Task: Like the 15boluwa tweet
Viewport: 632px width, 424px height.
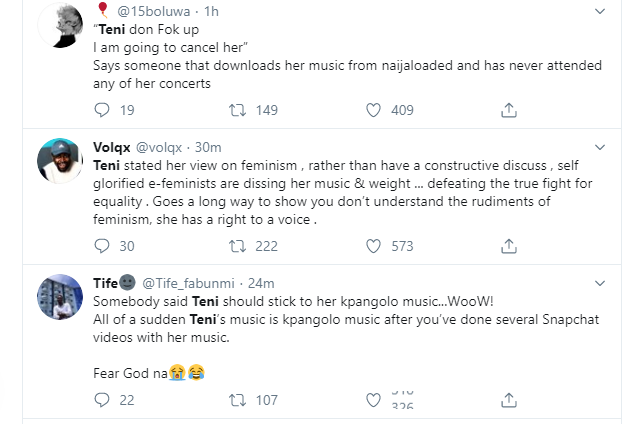Action: (373, 110)
